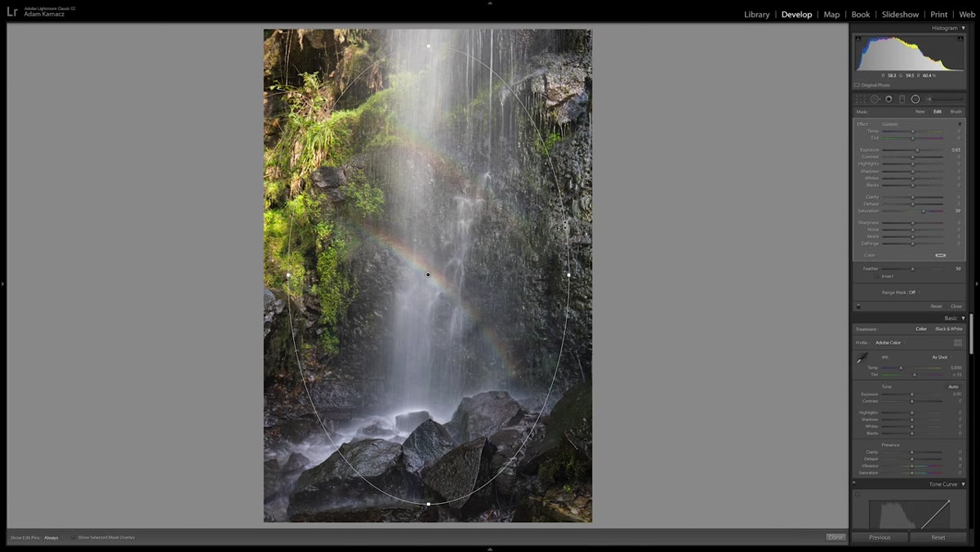Image resolution: width=980 pixels, height=552 pixels.
Task: Hide the right panel using edge arrow
Action: 977,283
